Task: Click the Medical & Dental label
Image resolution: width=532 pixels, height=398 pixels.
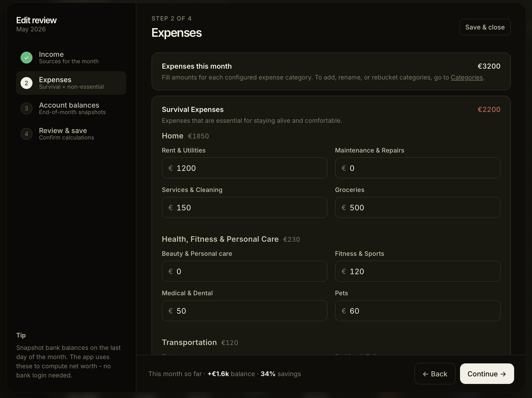Action: pyautogui.click(x=187, y=293)
